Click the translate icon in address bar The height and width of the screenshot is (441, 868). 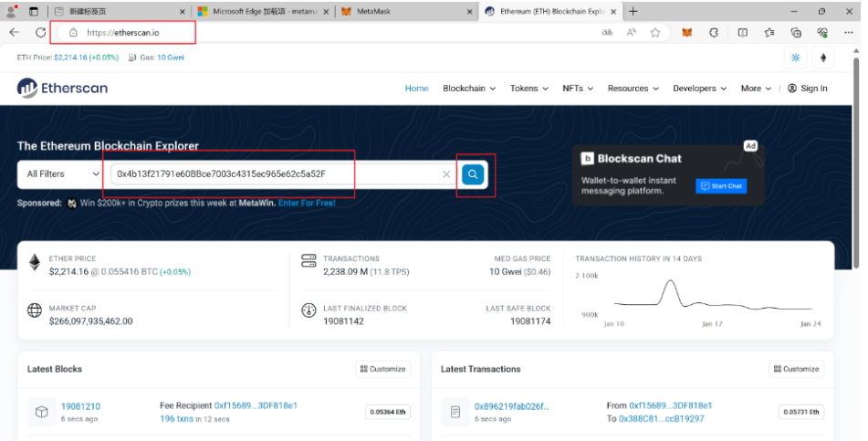click(607, 33)
